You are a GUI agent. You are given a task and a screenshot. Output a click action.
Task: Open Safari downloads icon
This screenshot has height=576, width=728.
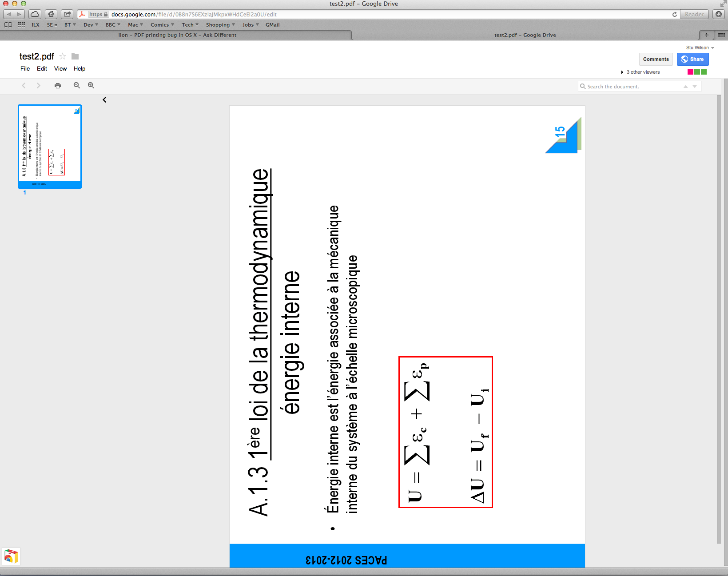pos(719,14)
